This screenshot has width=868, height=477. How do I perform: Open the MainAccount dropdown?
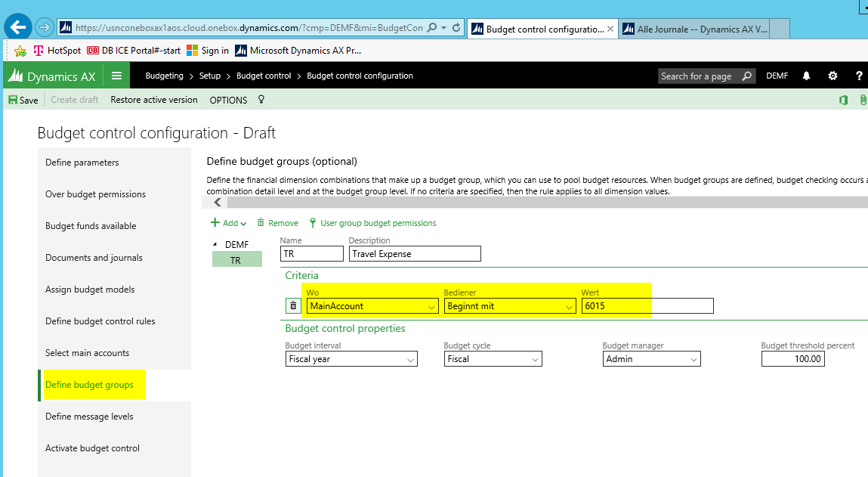431,306
